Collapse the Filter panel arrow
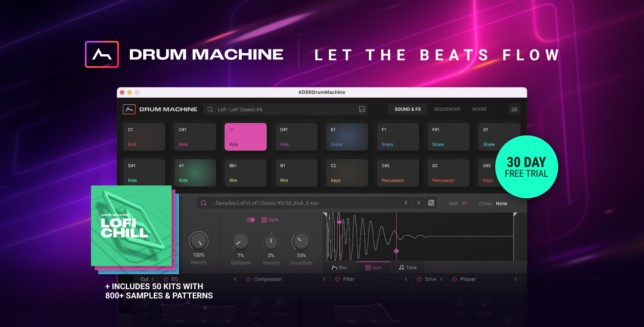This screenshot has width=644, height=327. pos(406,279)
